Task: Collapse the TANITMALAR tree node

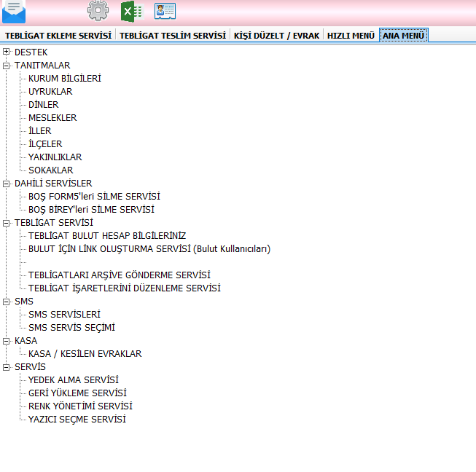Action: [x=7, y=66]
